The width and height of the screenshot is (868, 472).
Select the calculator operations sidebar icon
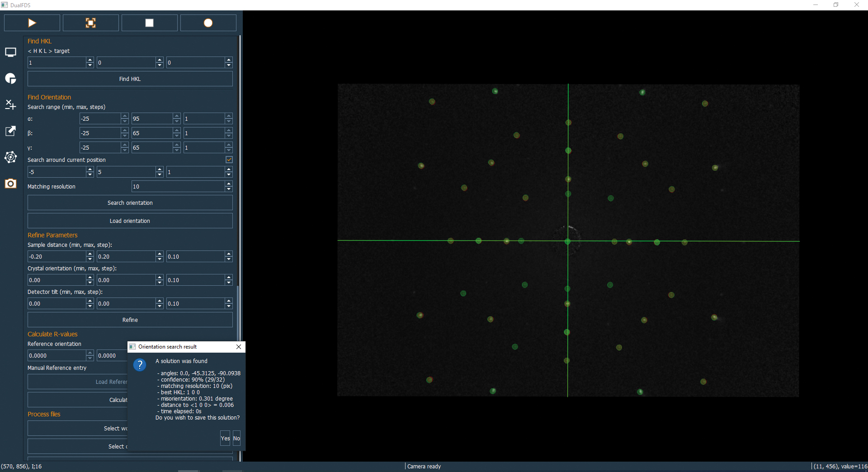(x=10, y=105)
